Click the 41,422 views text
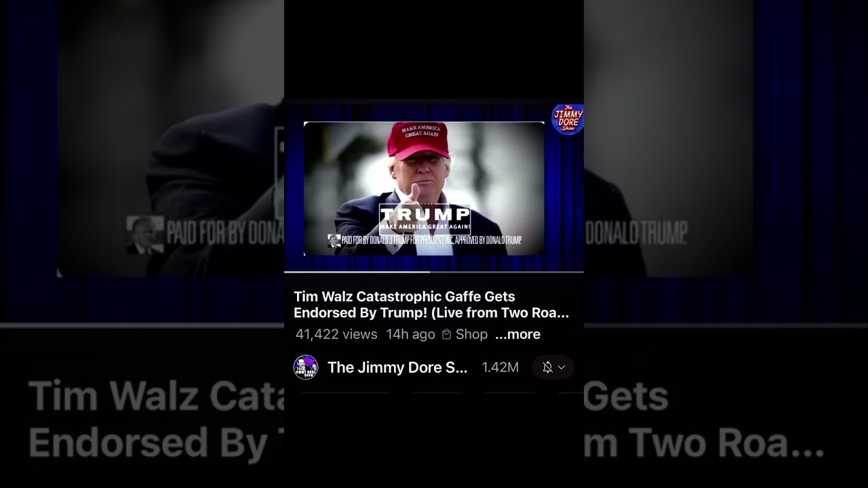The height and width of the screenshot is (488, 868). pyautogui.click(x=336, y=334)
